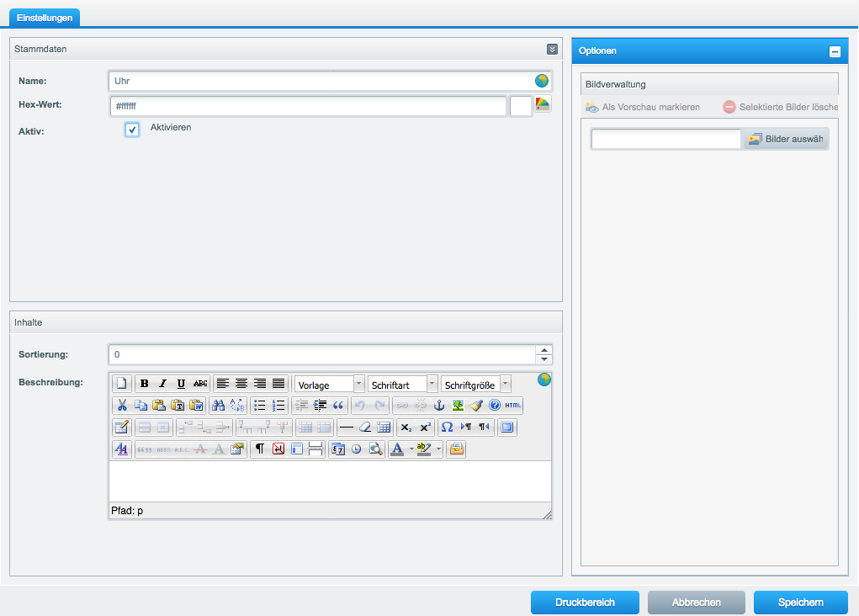
Task: Click the binoculars find icon
Action: (219, 405)
